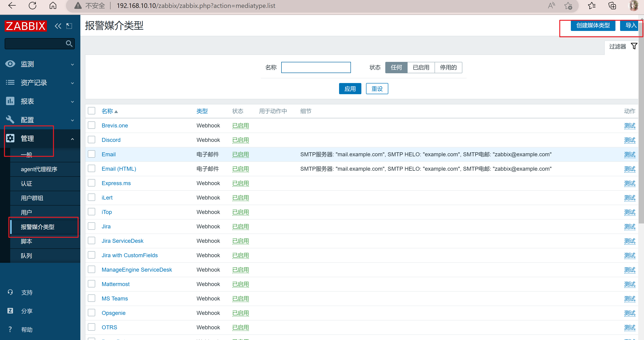Check the Email (HTML) row checkbox
The height and width of the screenshot is (340, 644).
(x=92, y=169)
